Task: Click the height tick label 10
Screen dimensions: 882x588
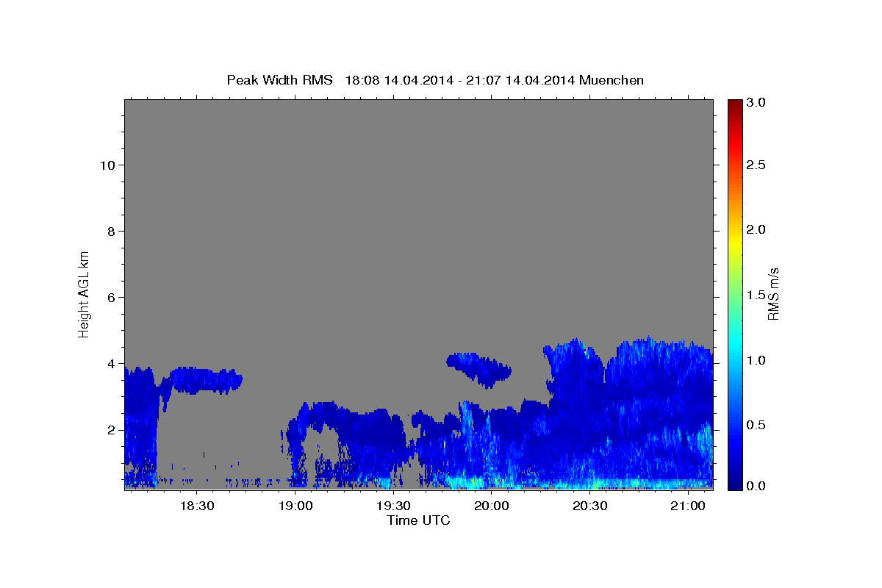Action: [107, 165]
